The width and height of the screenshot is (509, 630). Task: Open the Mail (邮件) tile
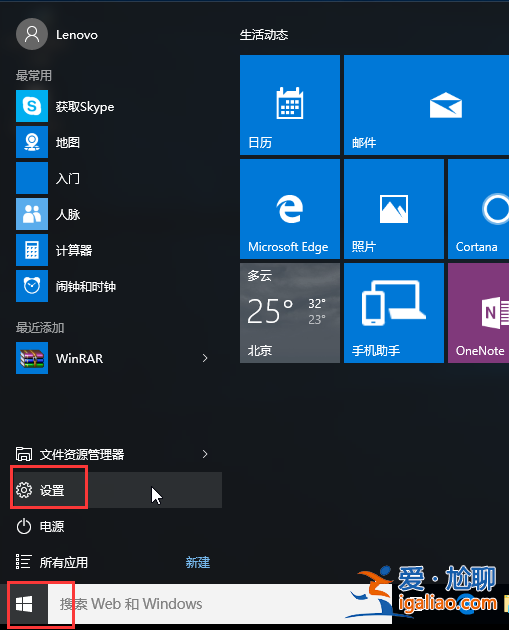pos(426,105)
